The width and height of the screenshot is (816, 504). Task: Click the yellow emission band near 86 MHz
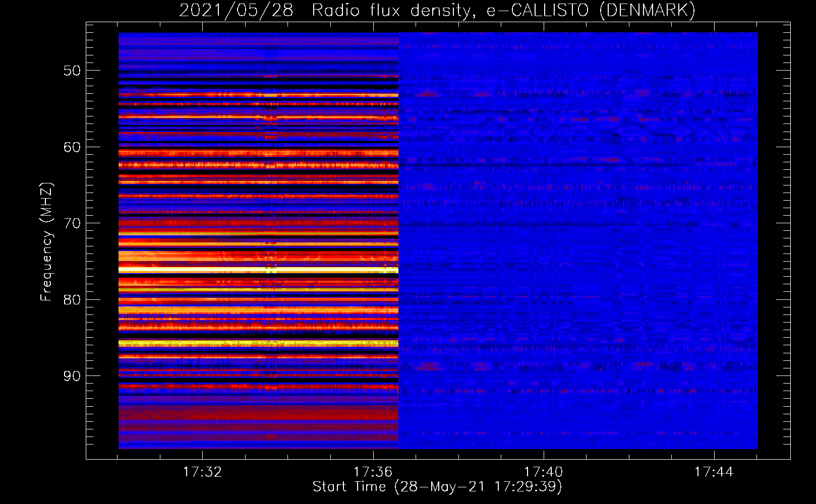coord(258,343)
